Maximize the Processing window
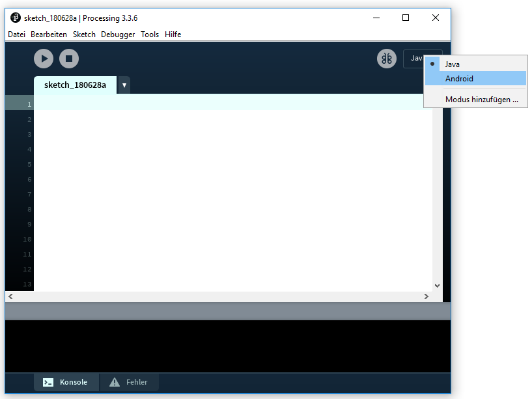Screen dimensions: 532x399 (406, 18)
